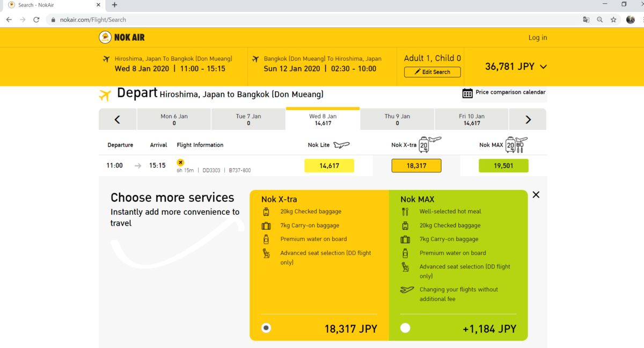Click Nok Lite airplane icon
This screenshot has width=644, height=348.
(x=341, y=145)
